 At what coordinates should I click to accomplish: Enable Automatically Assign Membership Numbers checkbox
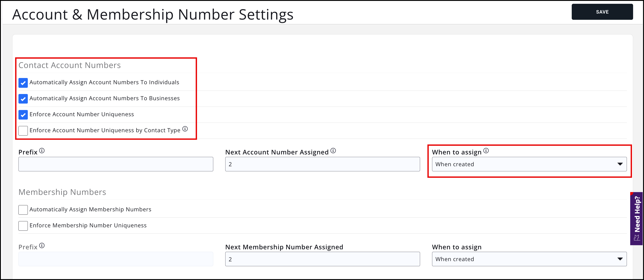point(23,210)
